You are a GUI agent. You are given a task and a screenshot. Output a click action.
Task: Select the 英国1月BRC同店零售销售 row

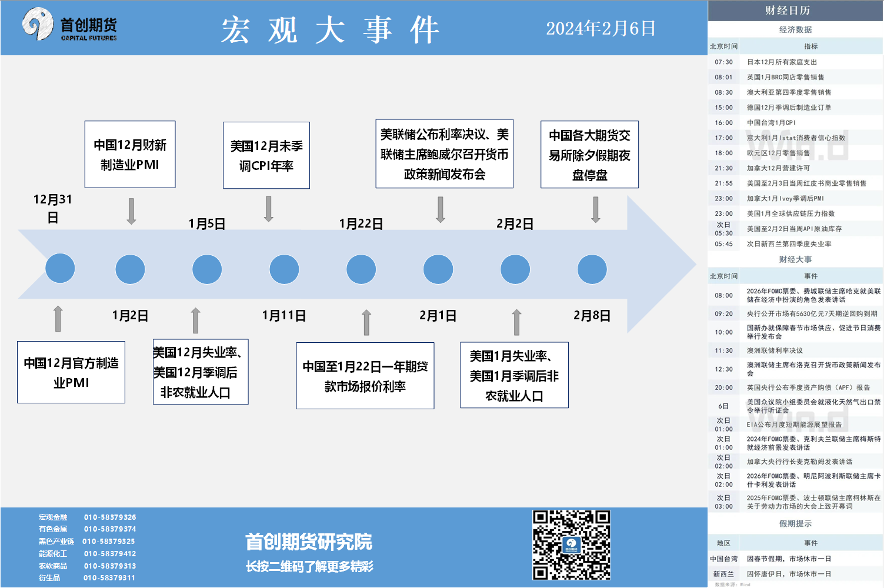click(x=795, y=77)
